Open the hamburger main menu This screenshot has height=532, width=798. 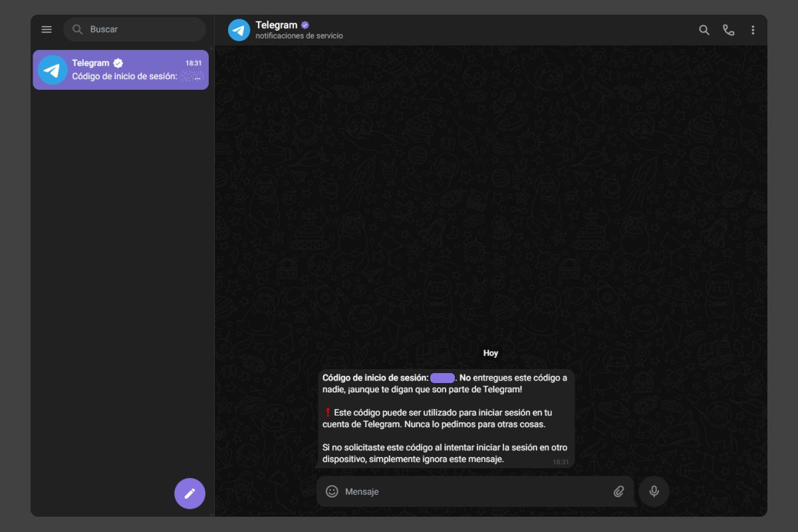tap(47, 29)
